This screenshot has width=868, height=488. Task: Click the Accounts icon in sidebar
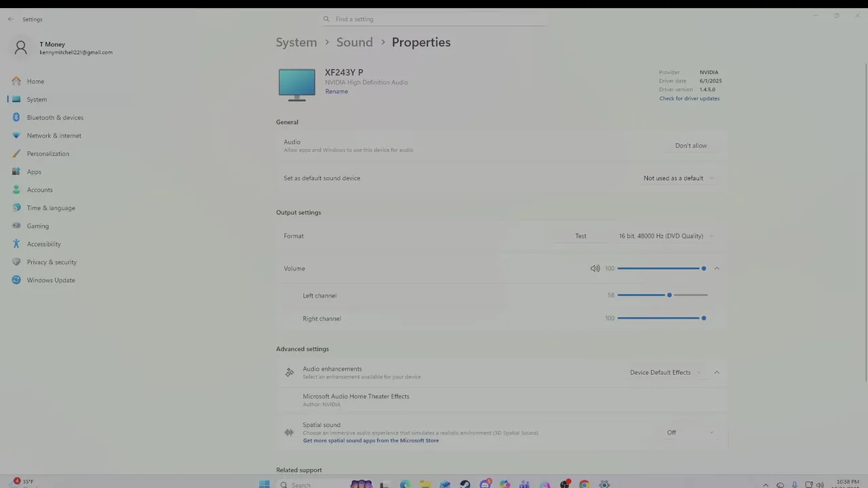coord(16,190)
